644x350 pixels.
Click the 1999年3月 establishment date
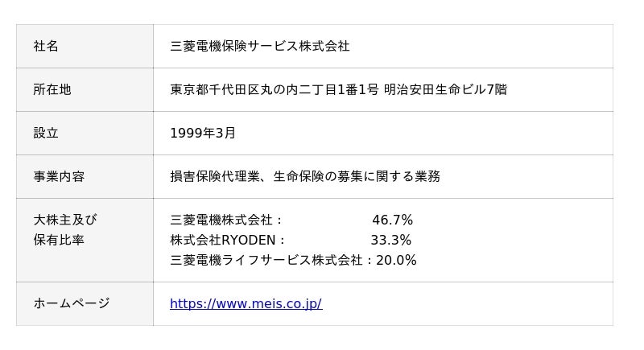pyautogui.click(x=203, y=133)
